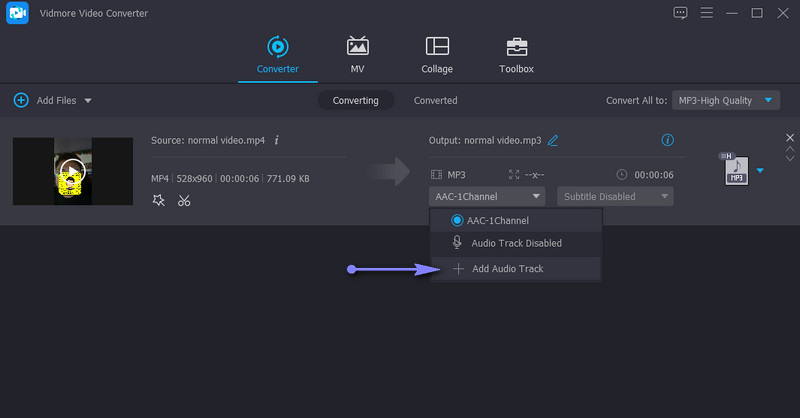This screenshot has width=800, height=418.
Task: Expand the AAC-1Channel audio track dropdown
Action: [488, 196]
